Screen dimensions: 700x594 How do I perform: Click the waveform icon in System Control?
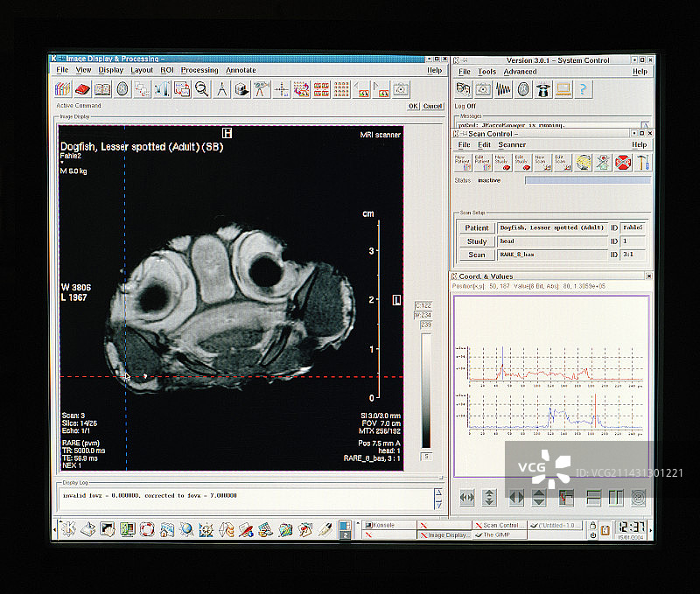tap(503, 88)
